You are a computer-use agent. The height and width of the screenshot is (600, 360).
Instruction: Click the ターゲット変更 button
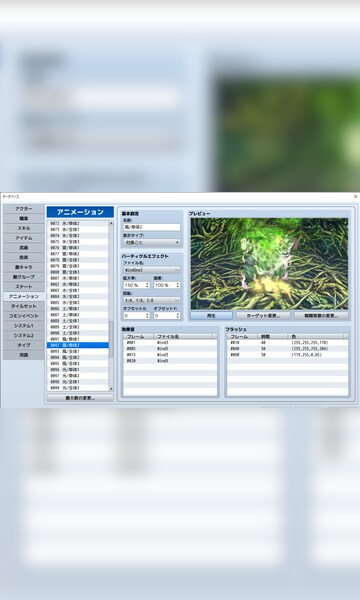(263, 316)
